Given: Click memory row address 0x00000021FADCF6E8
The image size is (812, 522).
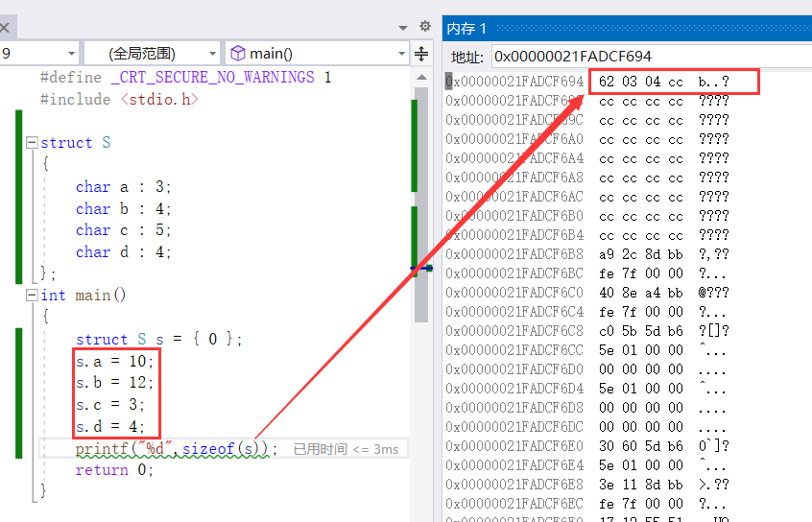Looking at the screenshot, I should 514,484.
